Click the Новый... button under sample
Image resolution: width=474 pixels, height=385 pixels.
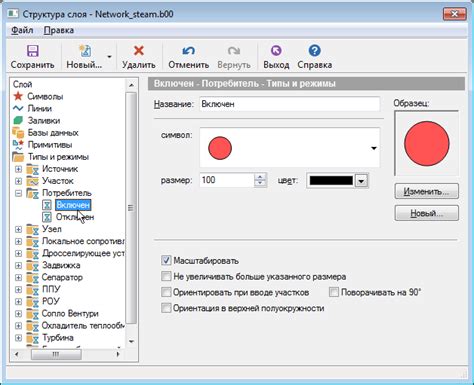point(426,213)
